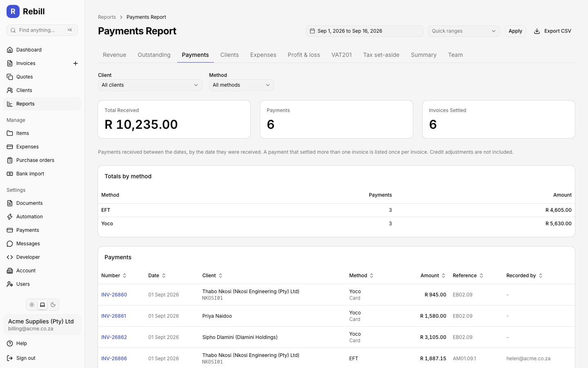
Task: Sort payments by Client column
Action: (212, 276)
